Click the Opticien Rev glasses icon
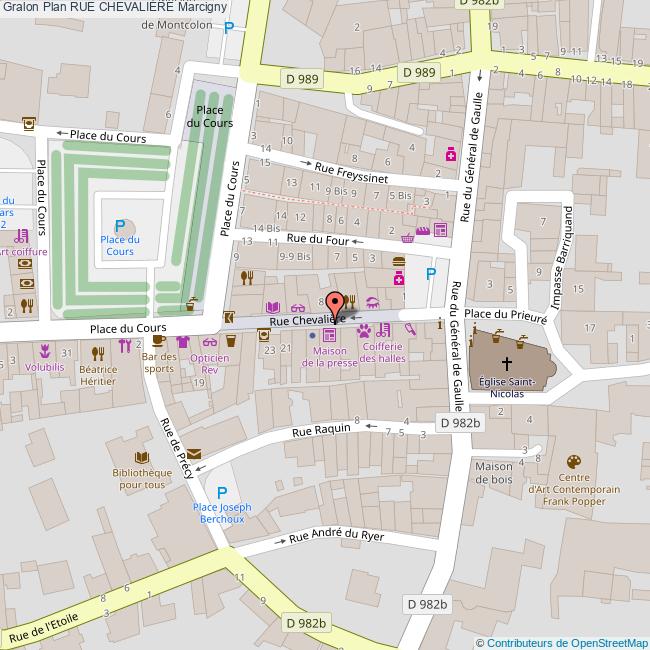The image size is (650, 650). tap(209, 341)
